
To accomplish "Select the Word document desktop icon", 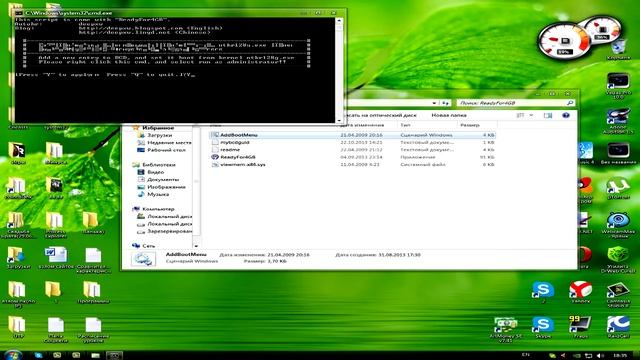I will [x=56, y=258].
